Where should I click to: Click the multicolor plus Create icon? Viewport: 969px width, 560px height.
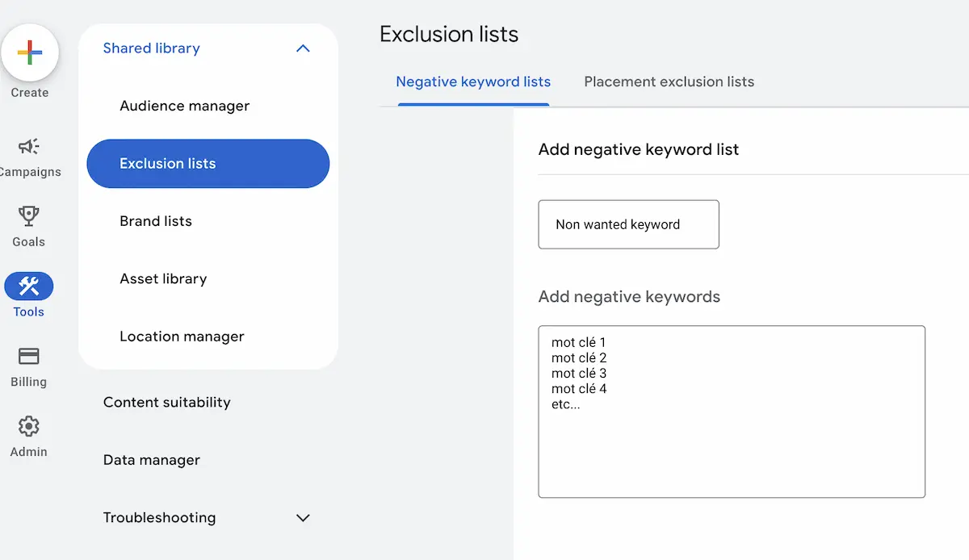29,53
